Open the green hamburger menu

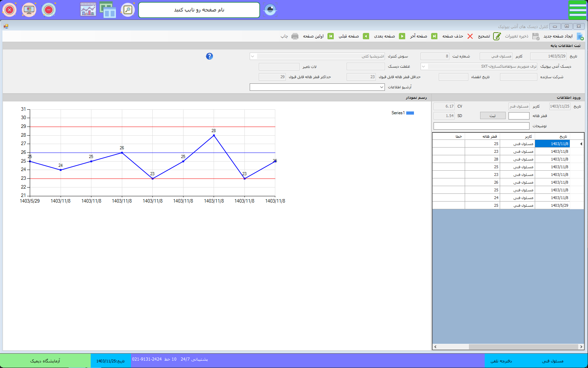click(x=577, y=10)
